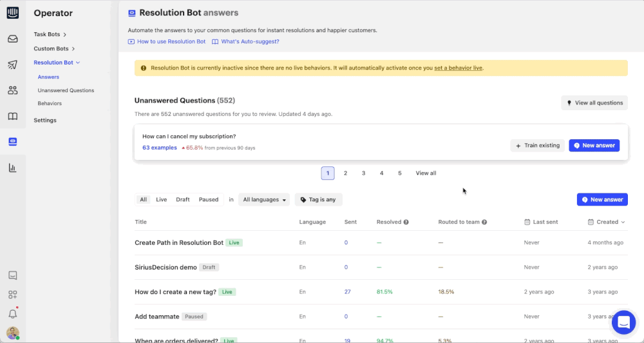Open Reports bar chart icon
This screenshot has height=343, width=644.
pos(12,168)
